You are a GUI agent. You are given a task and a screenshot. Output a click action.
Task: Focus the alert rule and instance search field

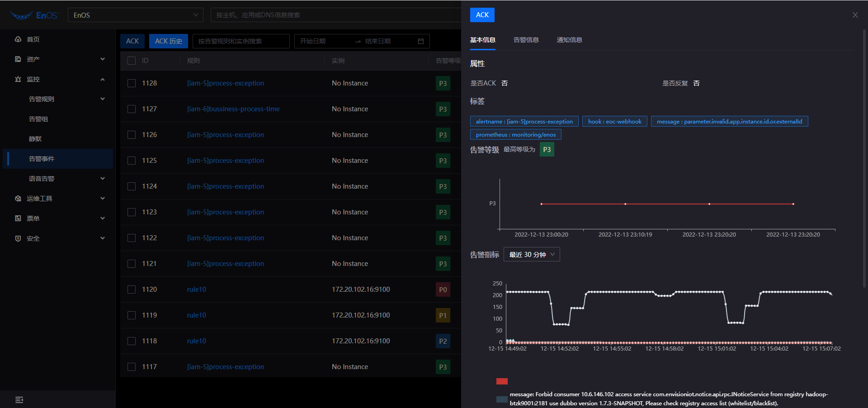tap(241, 41)
